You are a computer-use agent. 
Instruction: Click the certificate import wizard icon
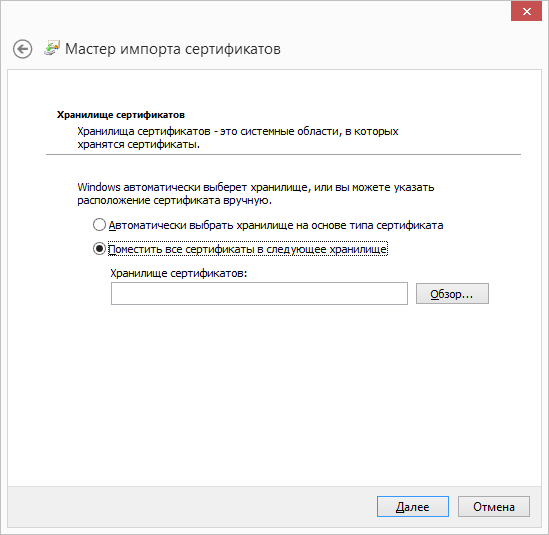tap(52, 48)
